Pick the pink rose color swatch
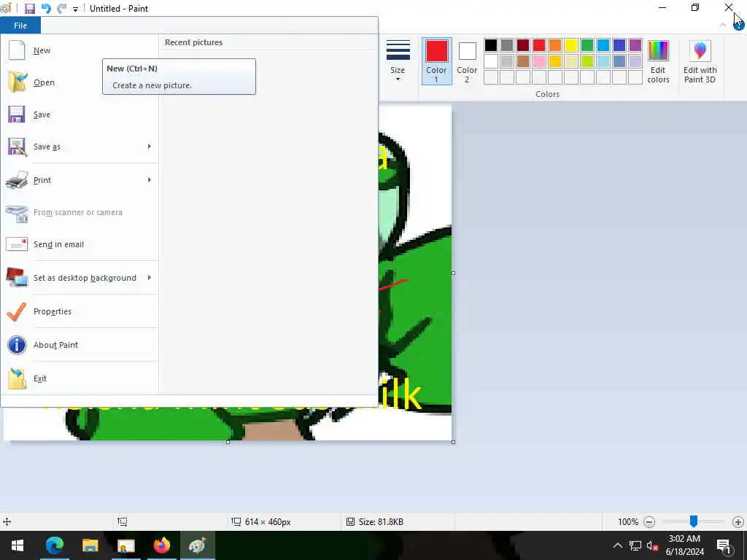747x560 pixels. 539,61
